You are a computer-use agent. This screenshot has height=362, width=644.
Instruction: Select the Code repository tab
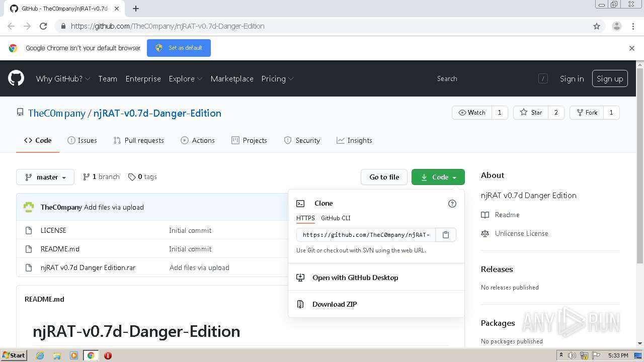pos(38,140)
